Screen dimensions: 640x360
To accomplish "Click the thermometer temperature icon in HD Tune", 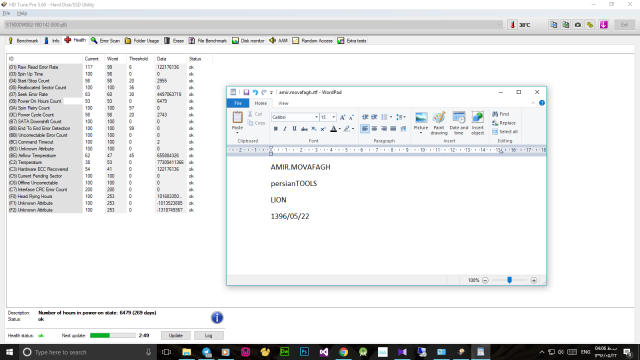I will [513, 25].
